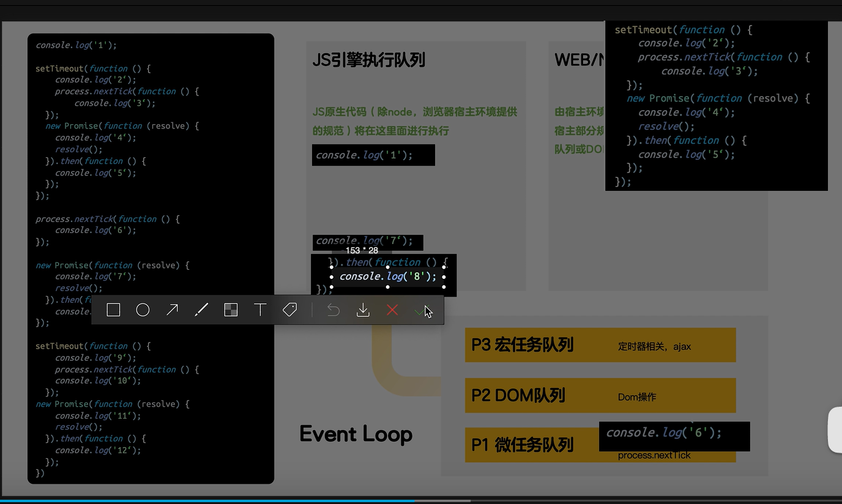
Task: Click console.log('12') in the left code panel
Action: (x=98, y=450)
